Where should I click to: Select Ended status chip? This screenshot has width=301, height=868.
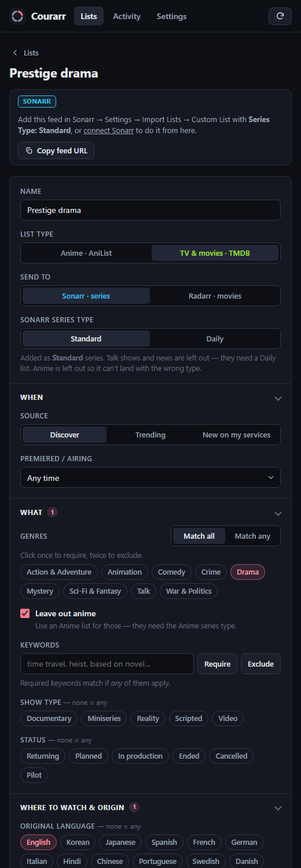[x=189, y=756]
